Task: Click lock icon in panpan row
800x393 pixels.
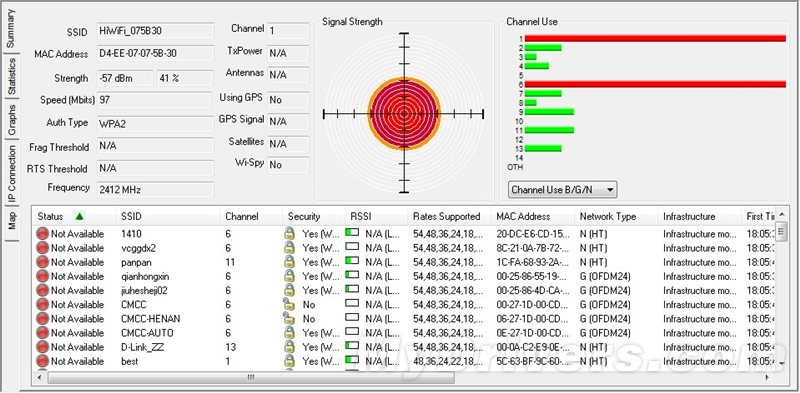Action: coord(289,262)
